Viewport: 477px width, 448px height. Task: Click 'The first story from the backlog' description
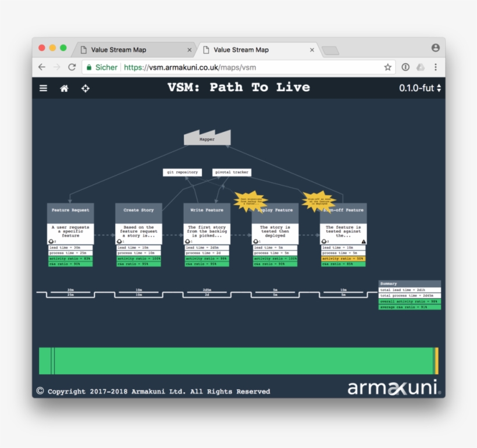[207, 231]
